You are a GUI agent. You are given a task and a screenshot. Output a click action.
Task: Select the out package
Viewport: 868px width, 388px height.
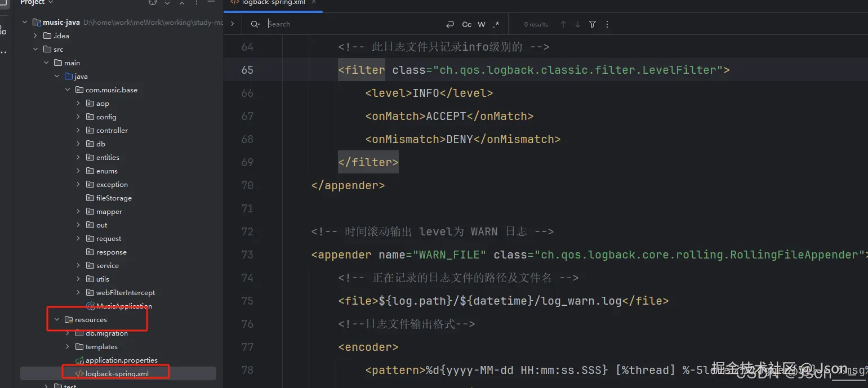point(101,225)
